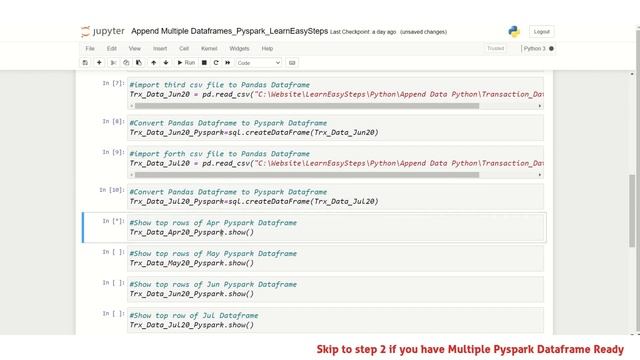The width and height of the screenshot is (640, 360).
Task: Select the Trx_Data_Jul20_Pyspark.show() cell
Action: tap(336, 320)
